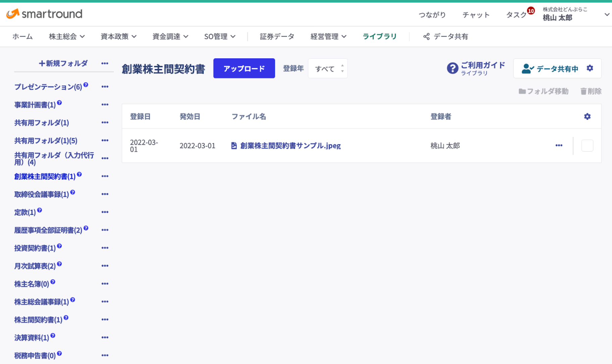
Task: Open the row actions menu for the sample file
Action: (559, 145)
